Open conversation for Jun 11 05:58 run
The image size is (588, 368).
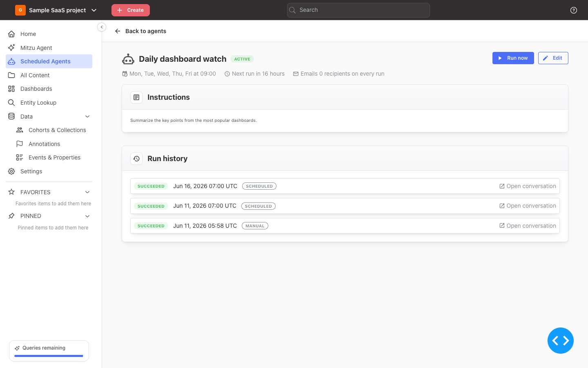528,226
